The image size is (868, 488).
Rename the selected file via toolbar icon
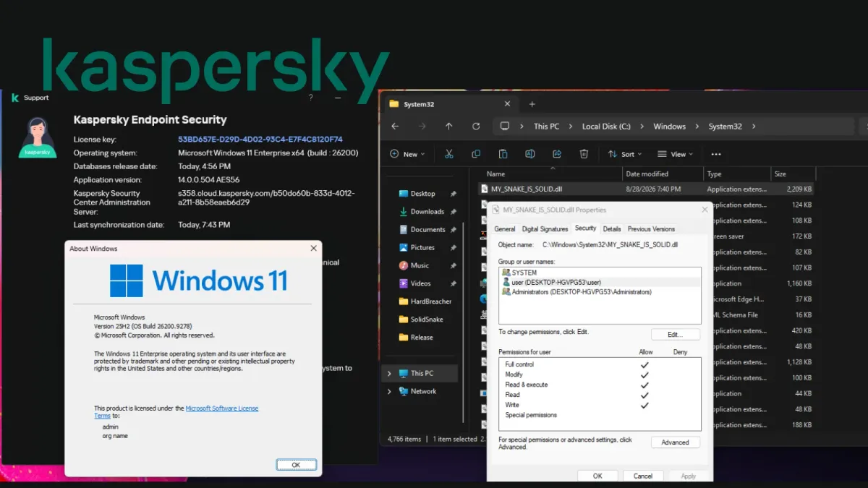click(x=529, y=154)
